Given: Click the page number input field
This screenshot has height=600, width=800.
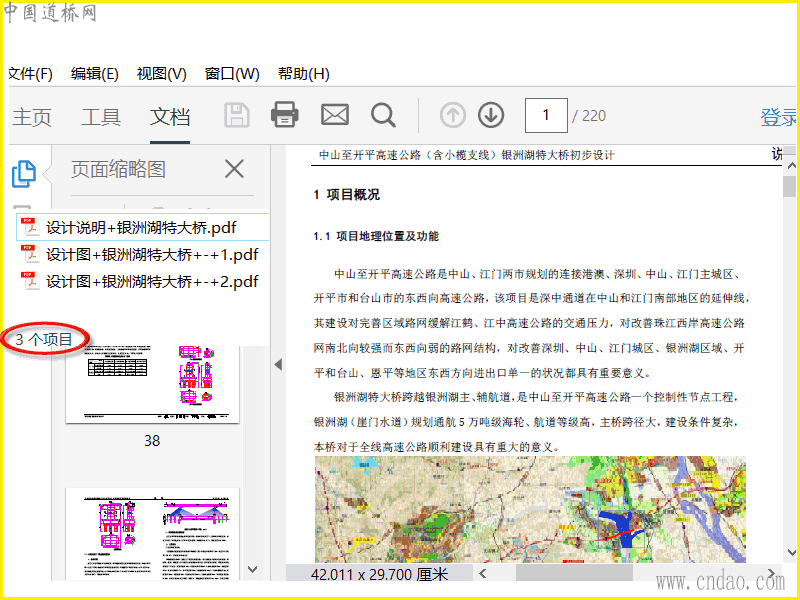Looking at the screenshot, I should 546,116.
